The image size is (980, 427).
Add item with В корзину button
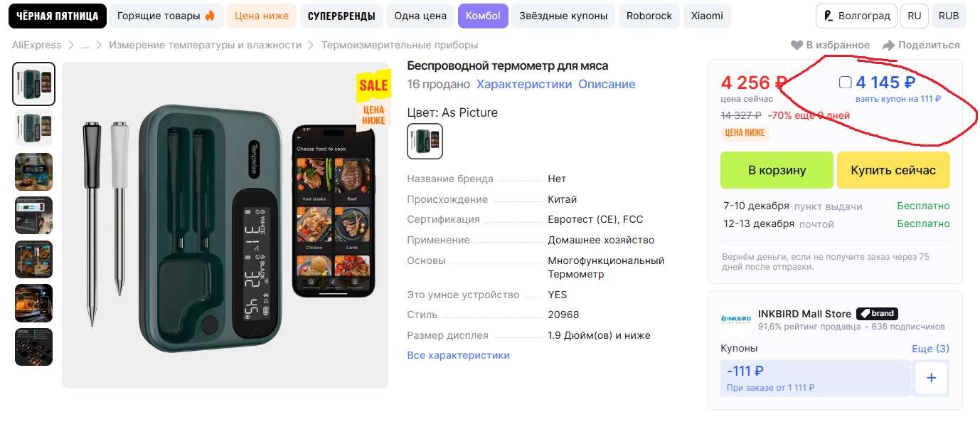coord(777,170)
